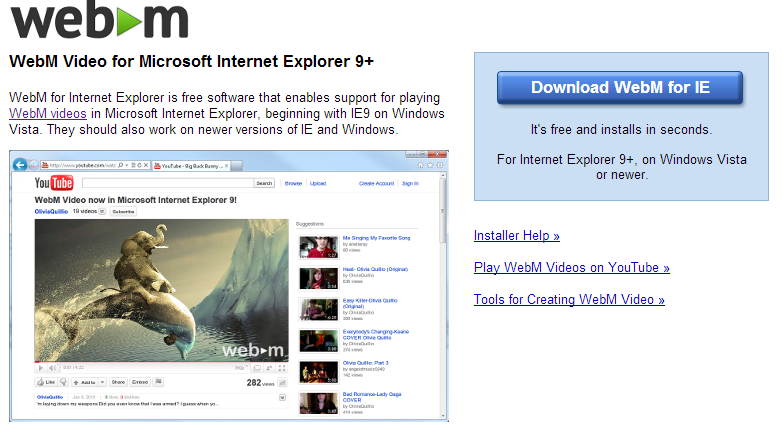Click the fullscreen icon in the video player
Image resolution: width=782 pixels, height=438 pixels.
pos(282,368)
